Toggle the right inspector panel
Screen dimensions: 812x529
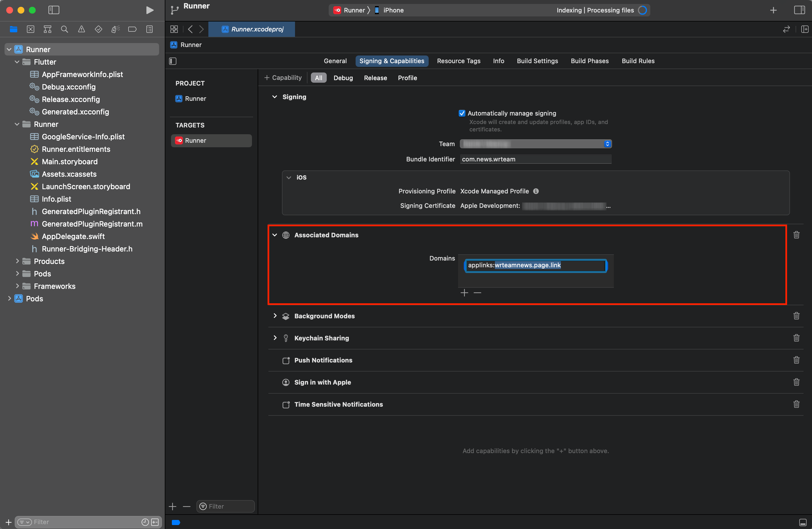pos(799,10)
